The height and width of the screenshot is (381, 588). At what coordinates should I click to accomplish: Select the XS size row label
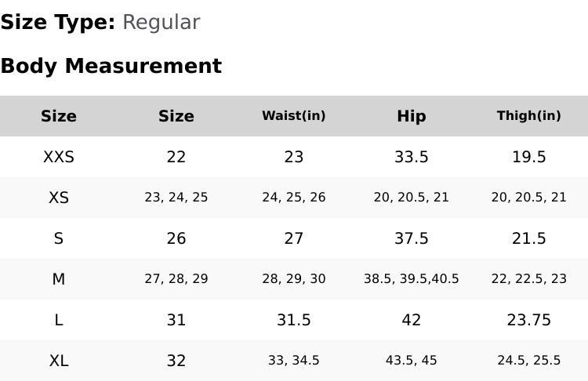coord(59,198)
